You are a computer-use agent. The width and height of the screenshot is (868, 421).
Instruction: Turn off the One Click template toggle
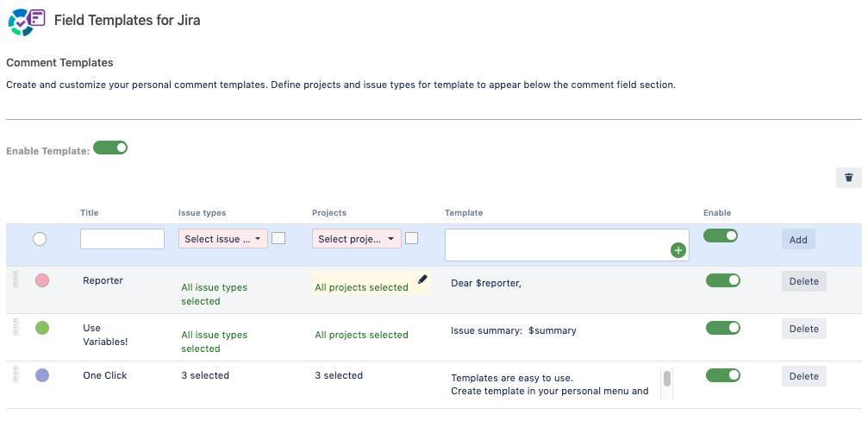point(723,375)
